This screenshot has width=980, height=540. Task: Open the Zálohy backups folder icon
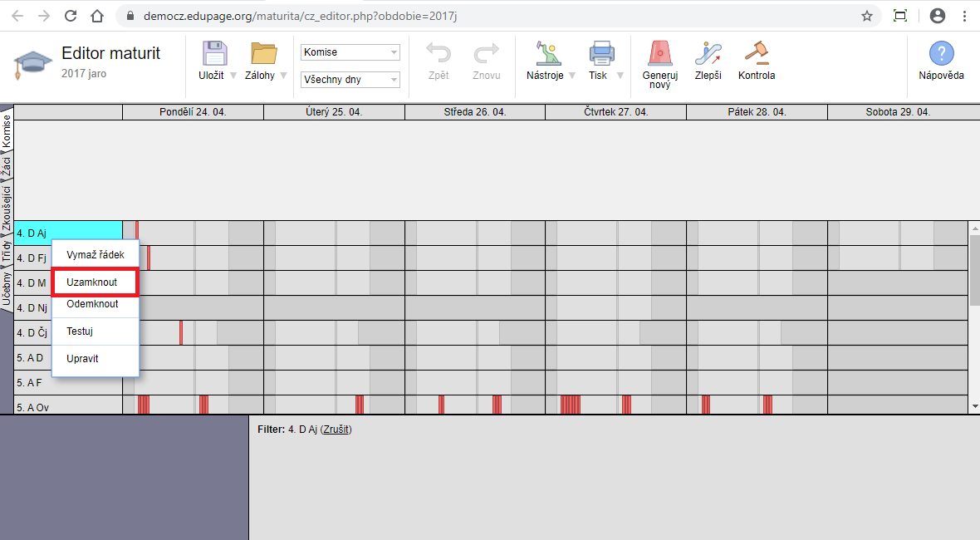point(264,54)
